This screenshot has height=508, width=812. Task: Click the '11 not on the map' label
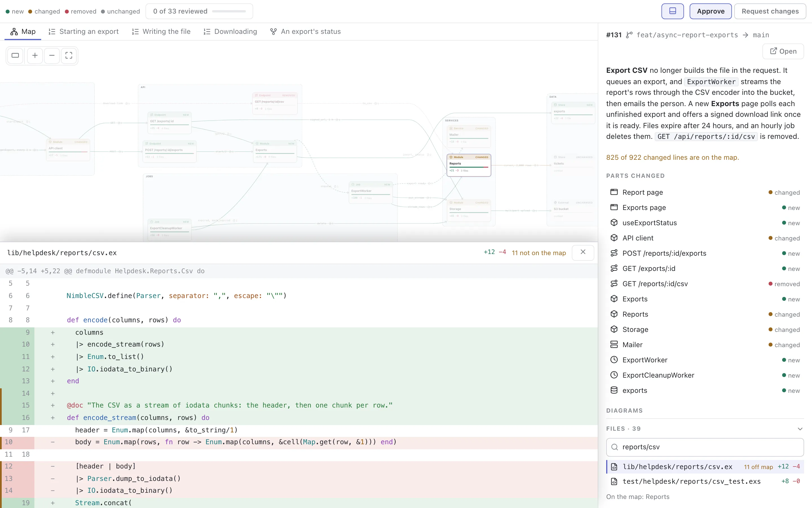(539, 253)
